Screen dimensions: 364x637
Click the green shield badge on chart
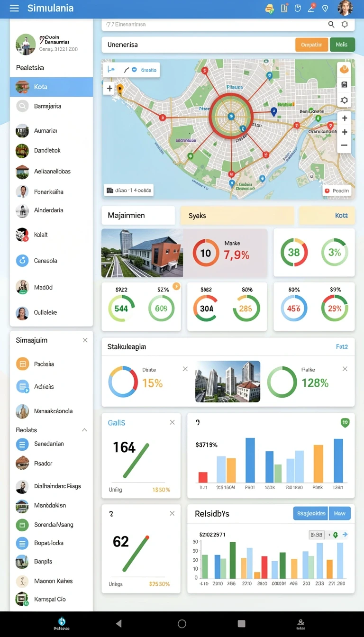pos(345,422)
